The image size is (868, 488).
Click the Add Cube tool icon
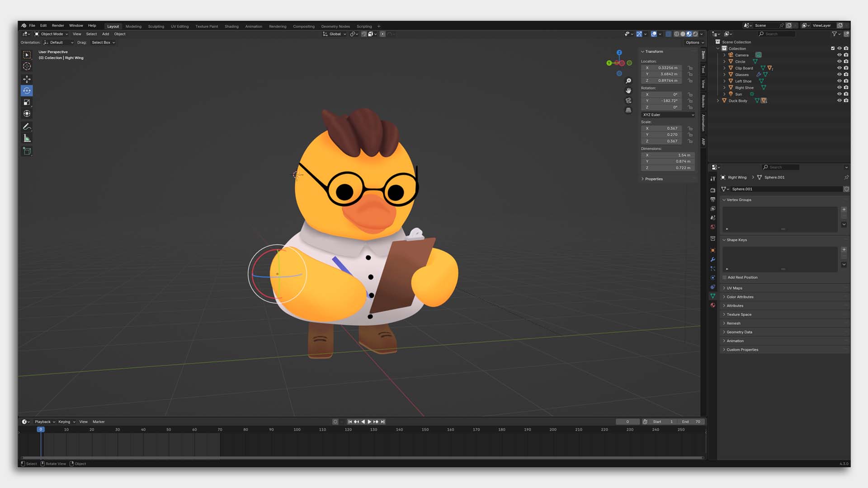tap(27, 151)
